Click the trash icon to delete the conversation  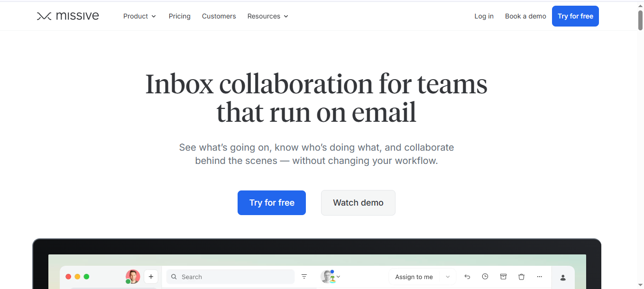pos(521,276)
